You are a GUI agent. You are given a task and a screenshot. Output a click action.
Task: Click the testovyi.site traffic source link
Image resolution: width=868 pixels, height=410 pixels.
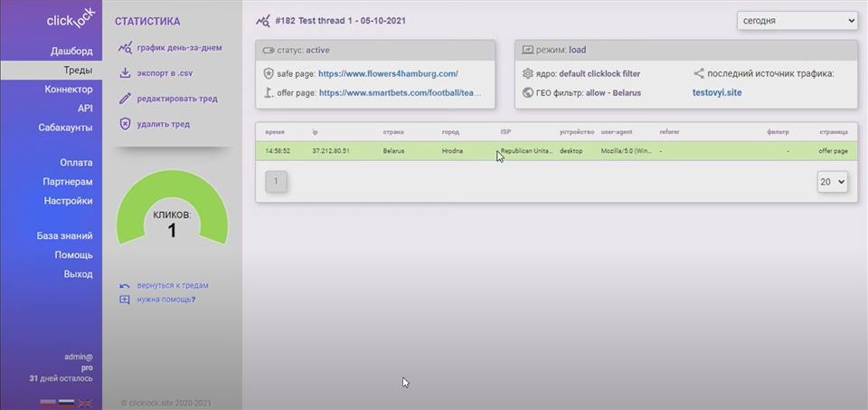click(716, 92)
